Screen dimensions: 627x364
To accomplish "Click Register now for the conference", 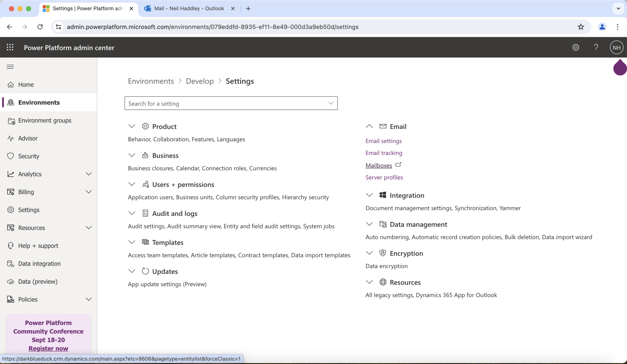I will 48,348.
